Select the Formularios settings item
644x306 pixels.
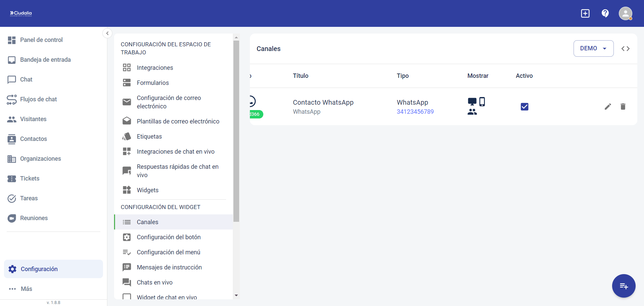pos(153,83)
